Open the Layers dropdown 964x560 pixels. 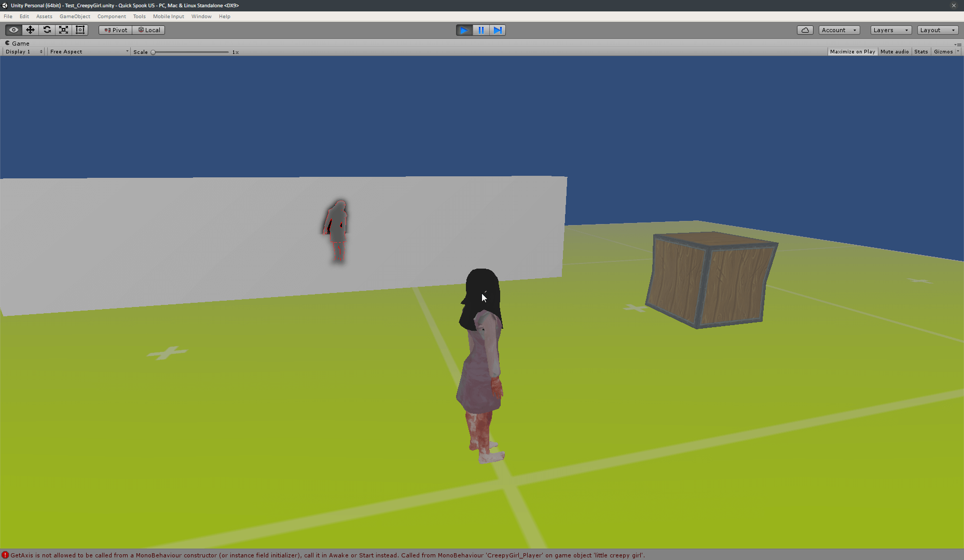point(891,30)
